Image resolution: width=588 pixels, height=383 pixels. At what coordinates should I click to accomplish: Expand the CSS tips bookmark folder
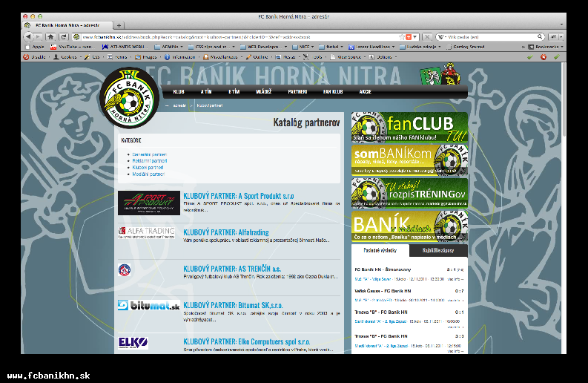tap(211, 47)
